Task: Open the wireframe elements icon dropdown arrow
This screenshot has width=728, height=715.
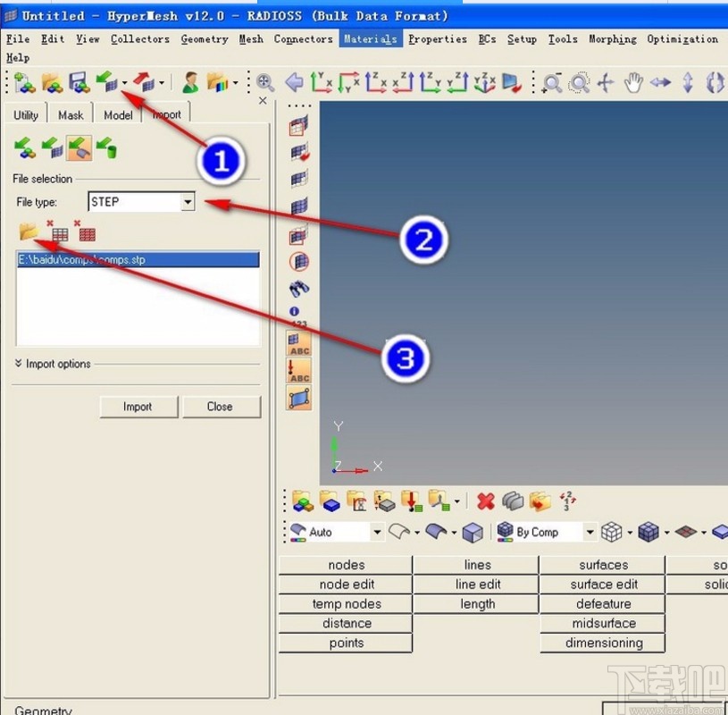Action: coord(630,533)
